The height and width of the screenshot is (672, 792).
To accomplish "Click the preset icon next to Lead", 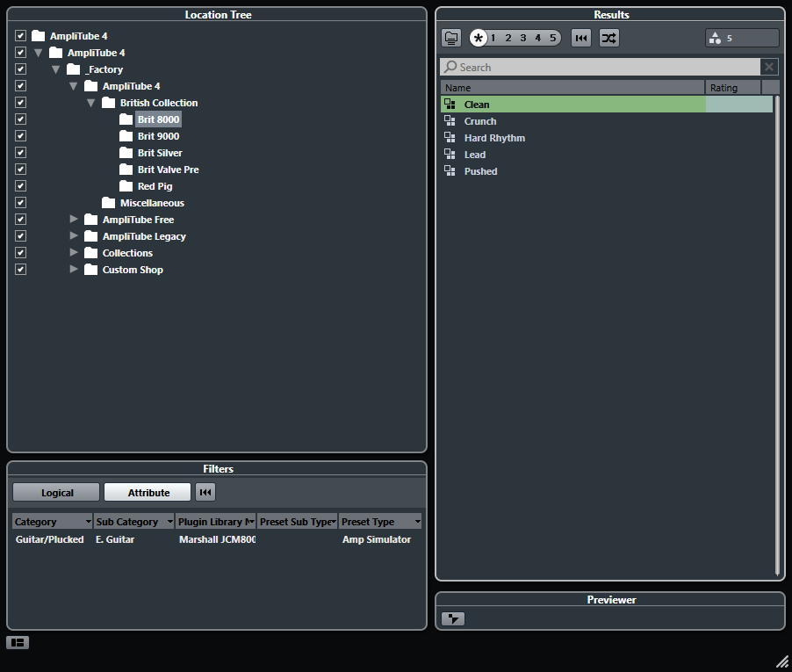I will pyautogui.click(x=450, y=155).
